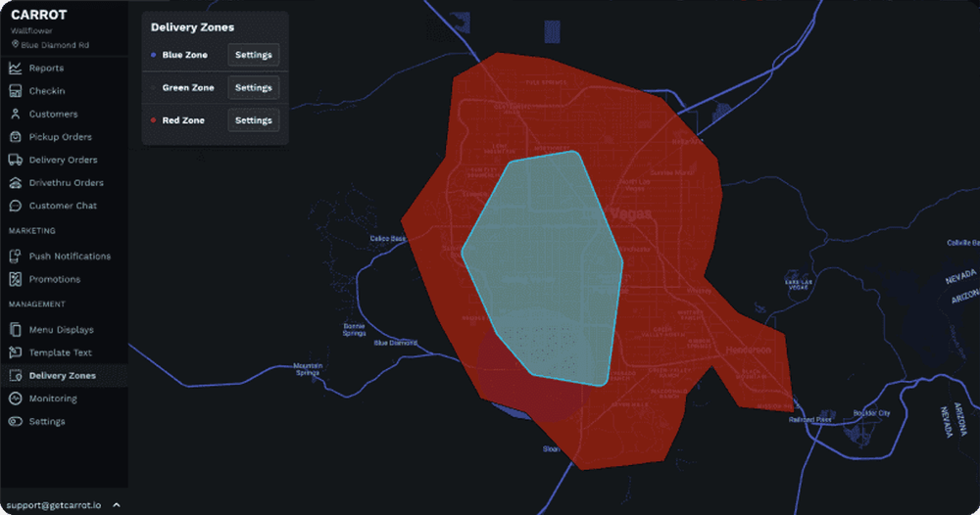Toggle the Red Zone indicator dot
980x515 pixels.
pyautogui.click(x=155, y=120)
